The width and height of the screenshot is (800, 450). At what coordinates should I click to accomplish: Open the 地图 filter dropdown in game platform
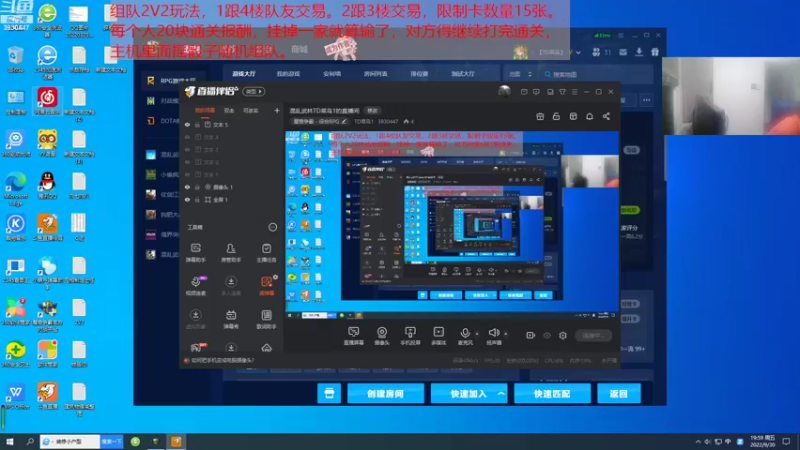tap(520, 74)
